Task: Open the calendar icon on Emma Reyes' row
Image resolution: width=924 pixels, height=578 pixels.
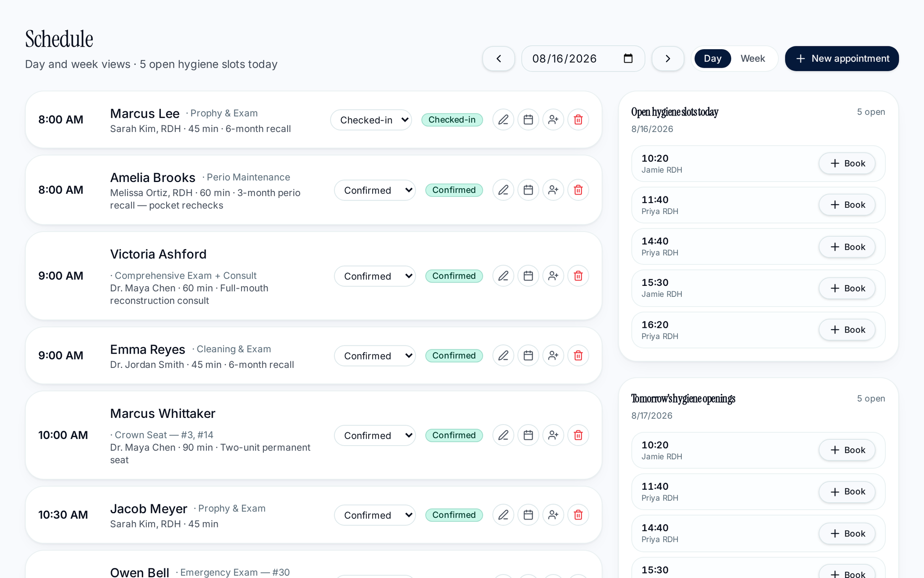Action: click(x=528, y=356)
